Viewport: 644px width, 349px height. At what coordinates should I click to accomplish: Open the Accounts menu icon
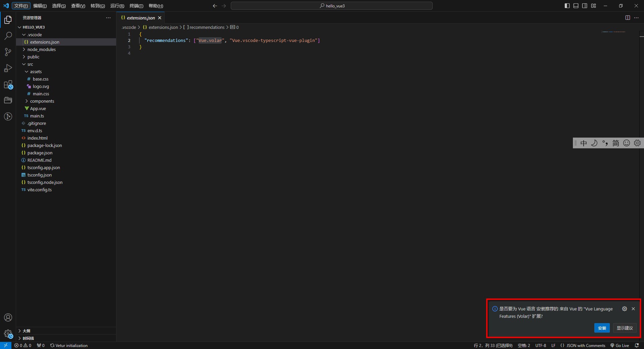tap(8, 317)
